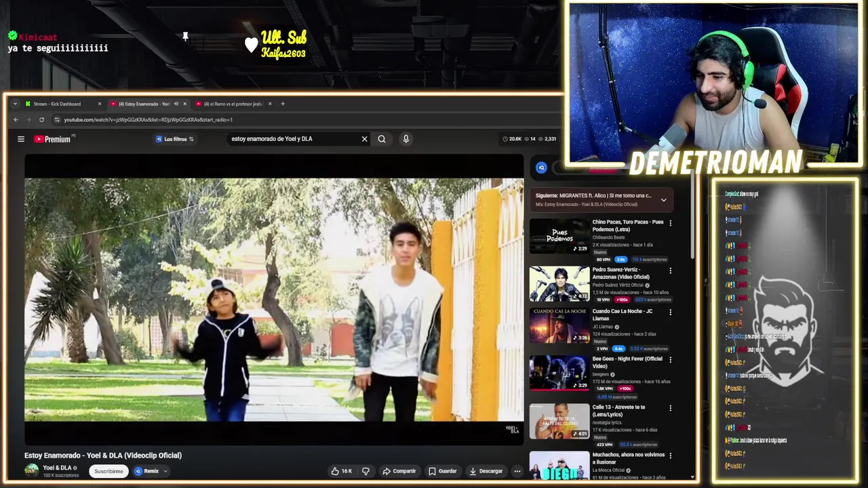Image resolution: width=868 pixels, height=488 pixels.
Task: Click the Suscribirme button
Action: pyautogui.click(x=108, y=471)
